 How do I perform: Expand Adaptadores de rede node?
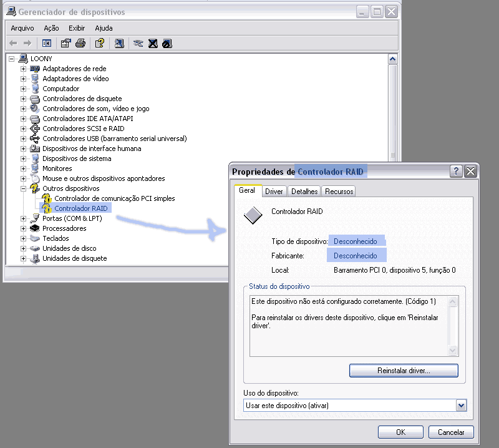23,69
